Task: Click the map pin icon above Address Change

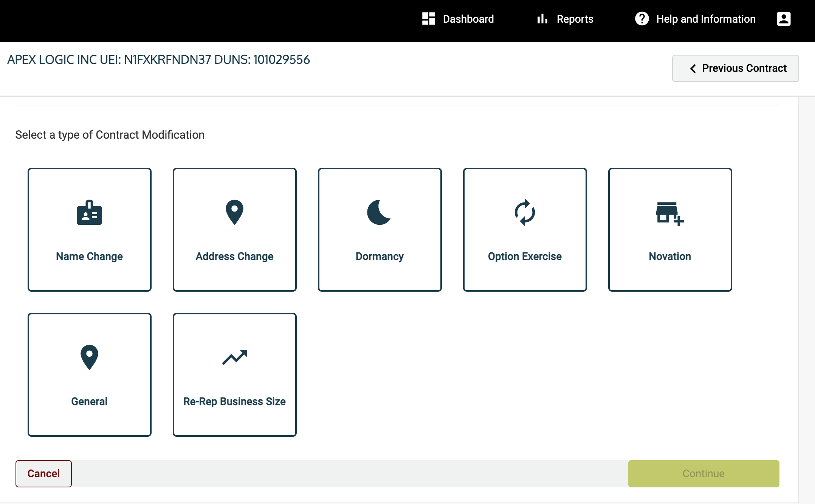Action: 234,212
